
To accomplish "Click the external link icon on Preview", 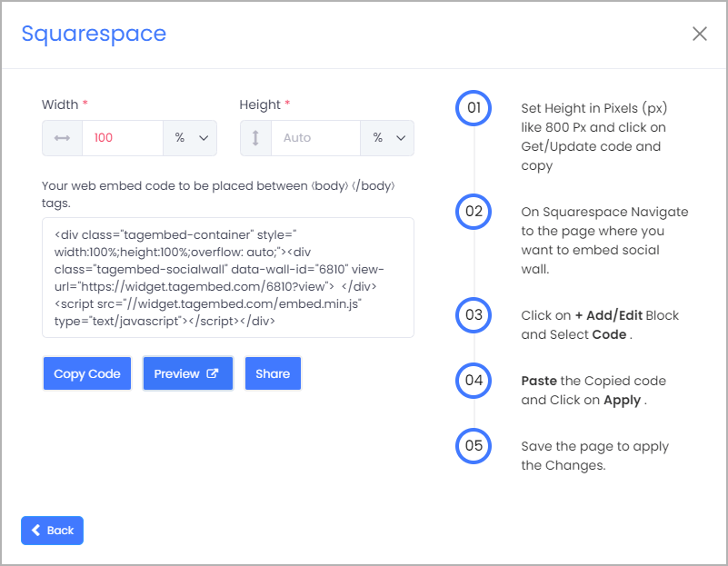I will tap(212, 373).
